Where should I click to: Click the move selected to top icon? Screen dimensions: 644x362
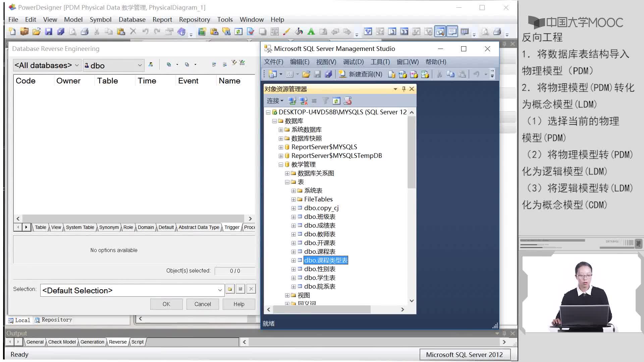tap(214, 65)
